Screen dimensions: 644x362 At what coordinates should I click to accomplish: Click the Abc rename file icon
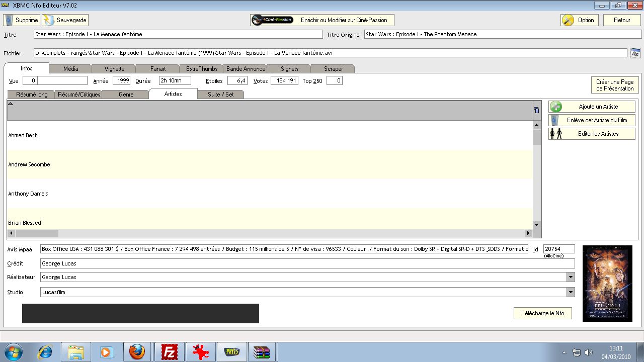click(x=635, y=53)
